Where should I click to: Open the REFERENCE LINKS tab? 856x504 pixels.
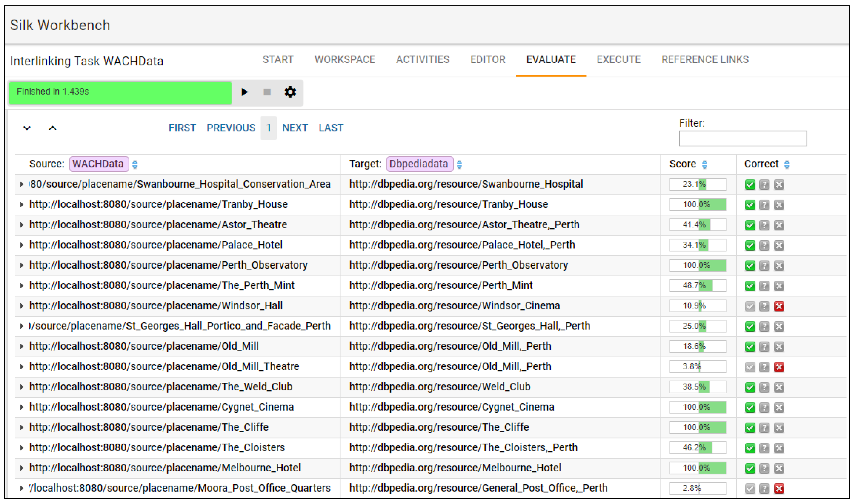(x=705, y=60)
